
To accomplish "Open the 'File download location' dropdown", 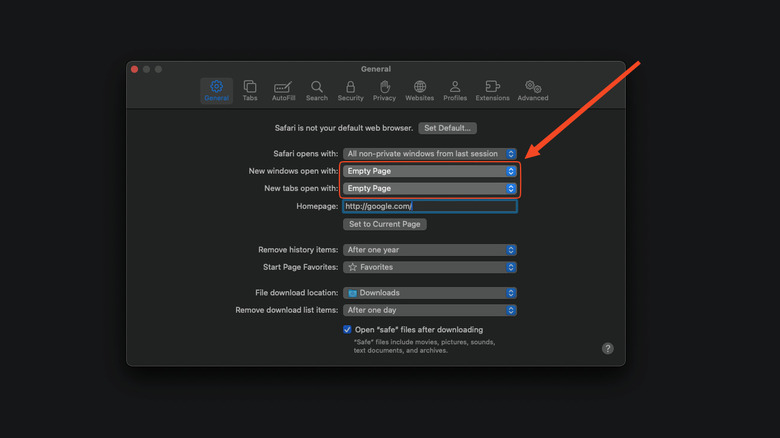I will 430,293.
